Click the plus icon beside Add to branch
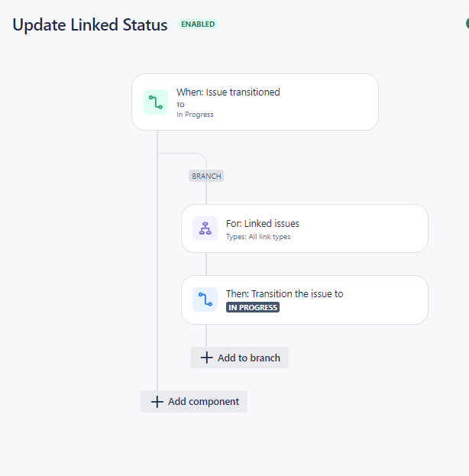This screenshot has width=469, height=476. coord(207,358)
